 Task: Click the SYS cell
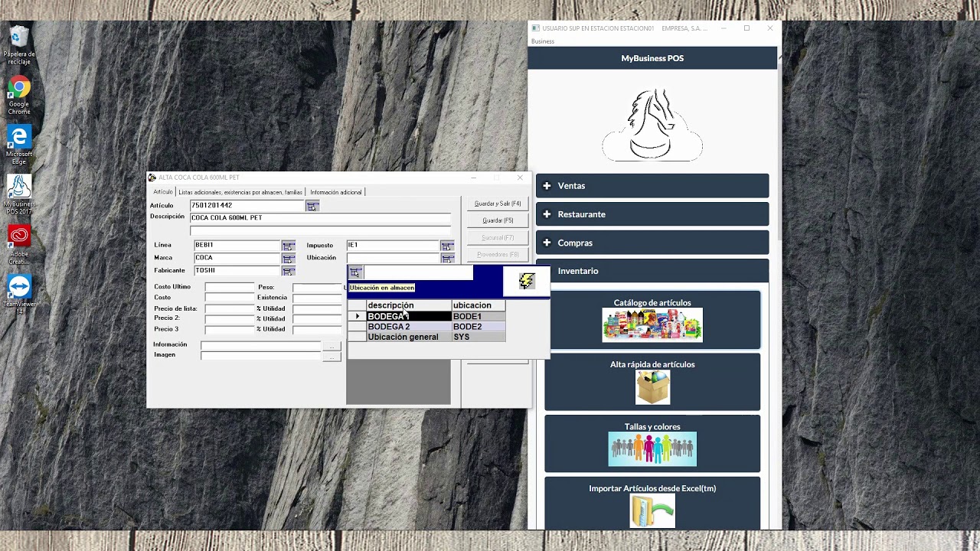click(x=478, y=337)
